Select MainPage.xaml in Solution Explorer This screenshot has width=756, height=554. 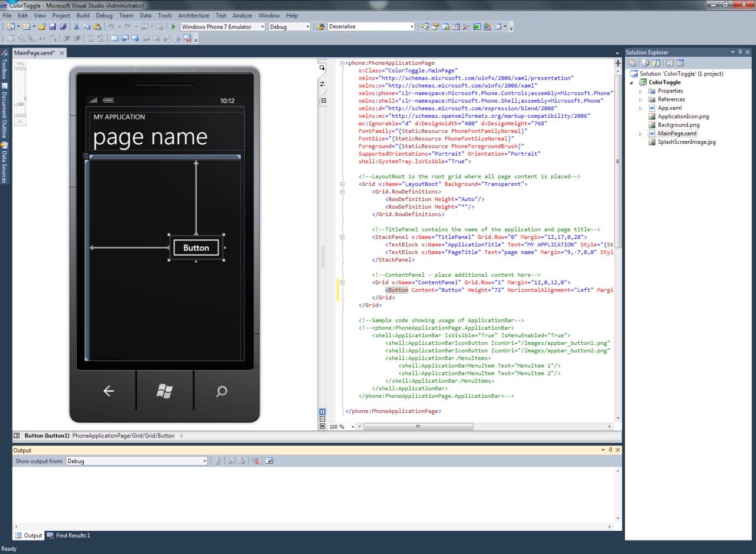pos(677,134)
